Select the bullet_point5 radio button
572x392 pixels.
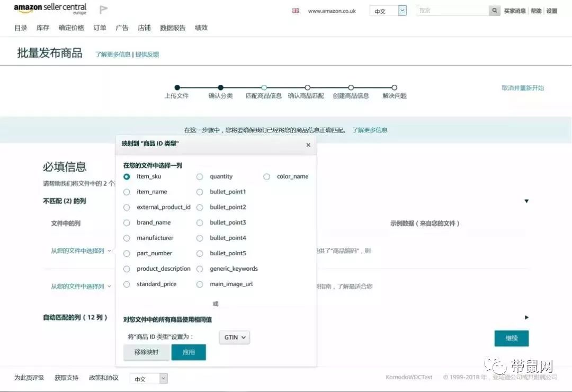tap(200, 253)
